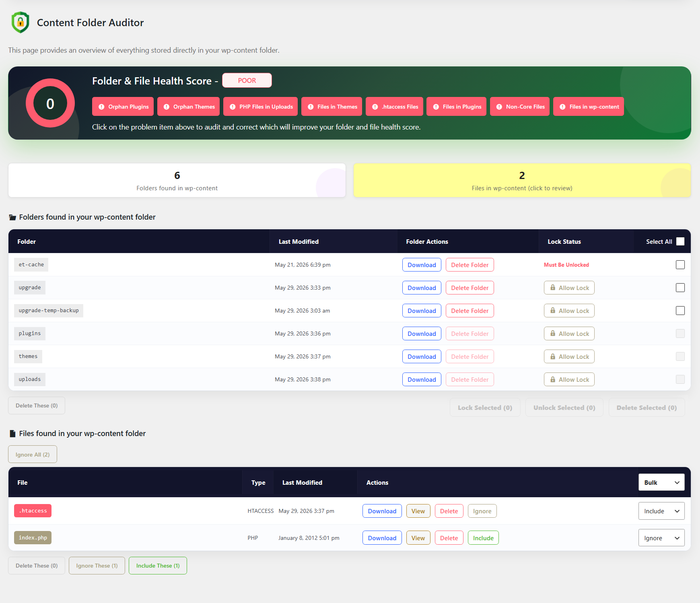Click the POOR health score badge
The height and width of the screenshot is (603, 700).
point(247,80)
